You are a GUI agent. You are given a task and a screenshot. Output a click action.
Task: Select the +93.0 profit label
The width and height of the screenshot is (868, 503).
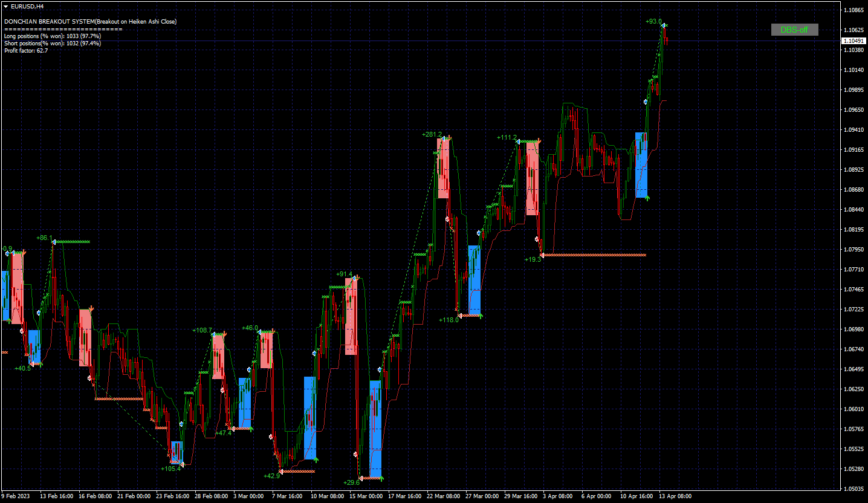click(653, 21)
